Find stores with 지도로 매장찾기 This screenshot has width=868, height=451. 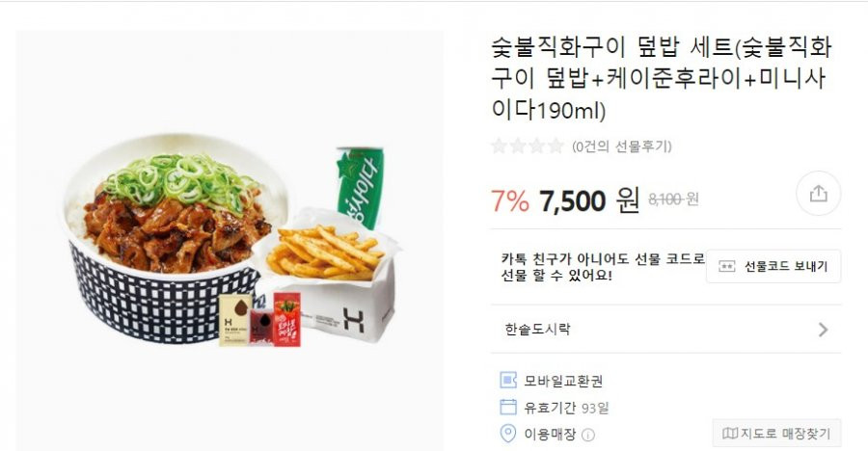pos(776,434)
